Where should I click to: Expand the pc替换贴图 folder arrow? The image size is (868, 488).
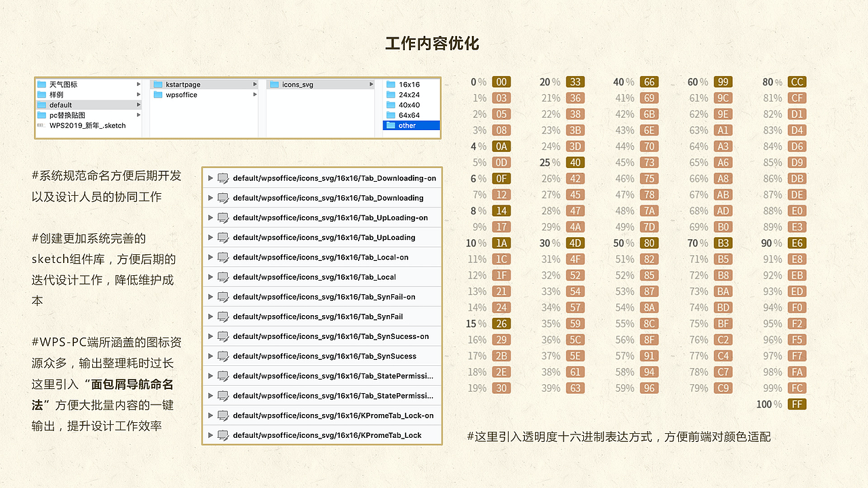138,115
